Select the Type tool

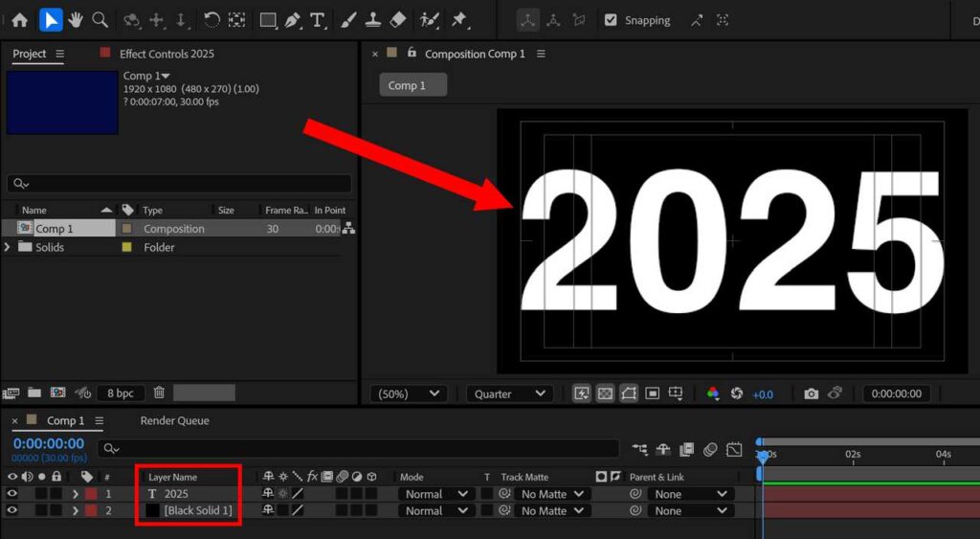(318, 21)
